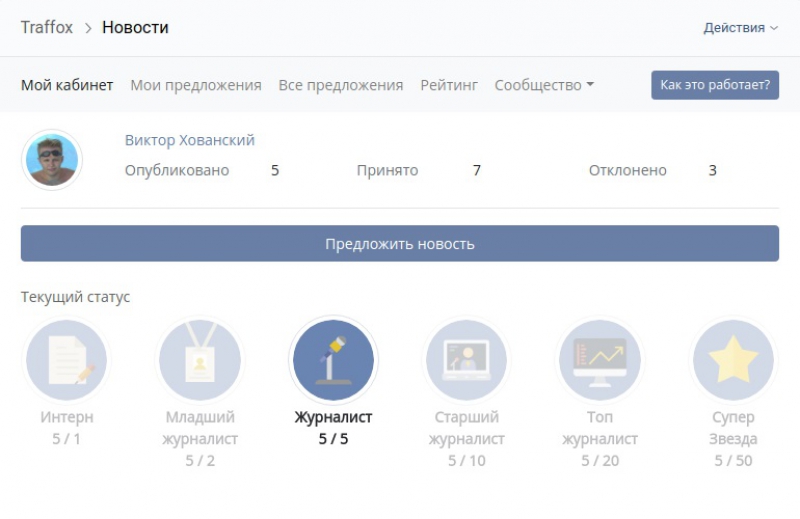This screenshot has height=519, width=800.
Task: Go to the Все предложения tab
Action: pos(341,85)
